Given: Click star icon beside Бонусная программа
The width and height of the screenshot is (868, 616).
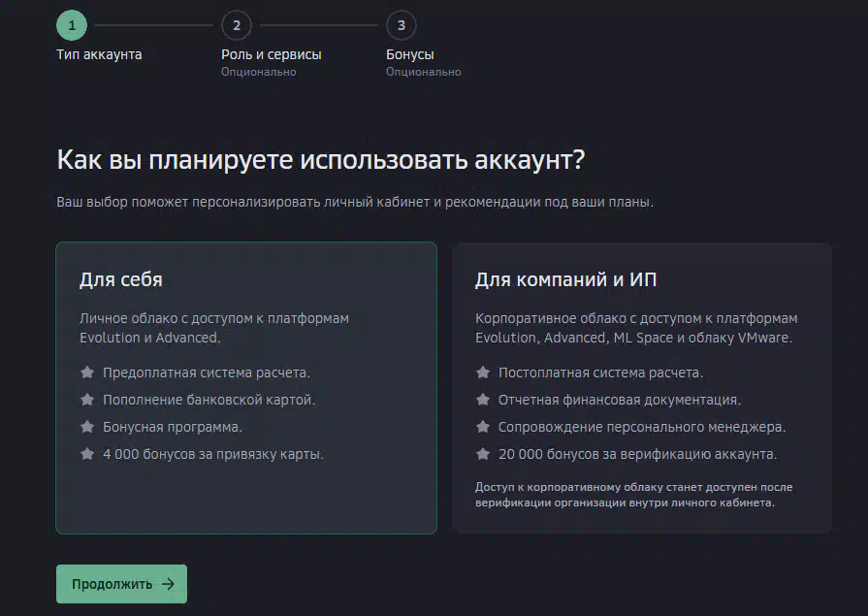Looking at the screenshot, I should 87,427.
